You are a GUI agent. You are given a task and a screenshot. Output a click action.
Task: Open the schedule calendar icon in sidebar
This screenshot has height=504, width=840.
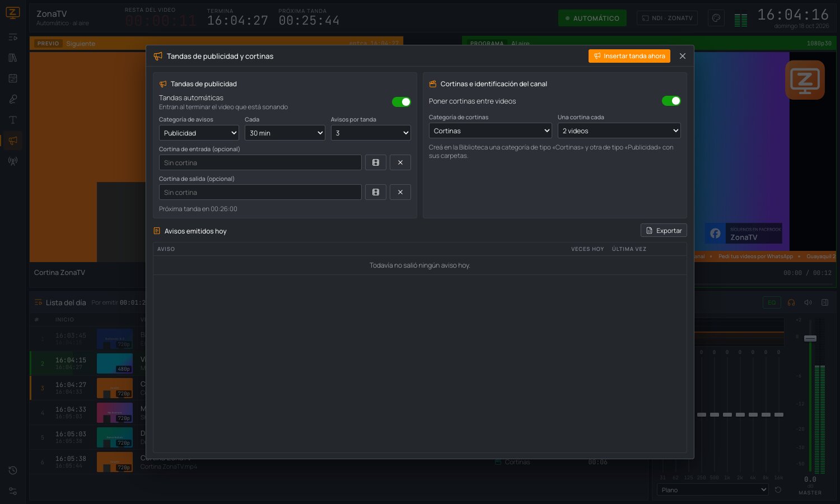pos(13,78)
